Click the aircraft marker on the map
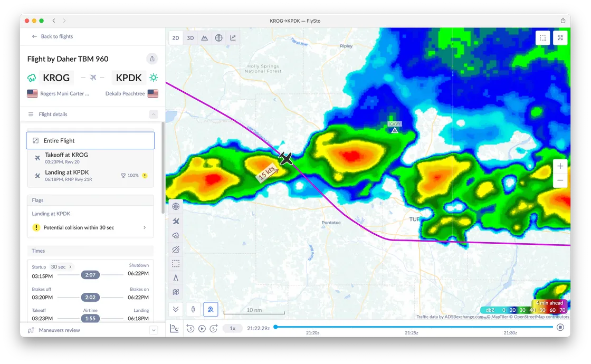Viewport: 591px width, 364px height. pyautogui.click(x=285, y=159)
